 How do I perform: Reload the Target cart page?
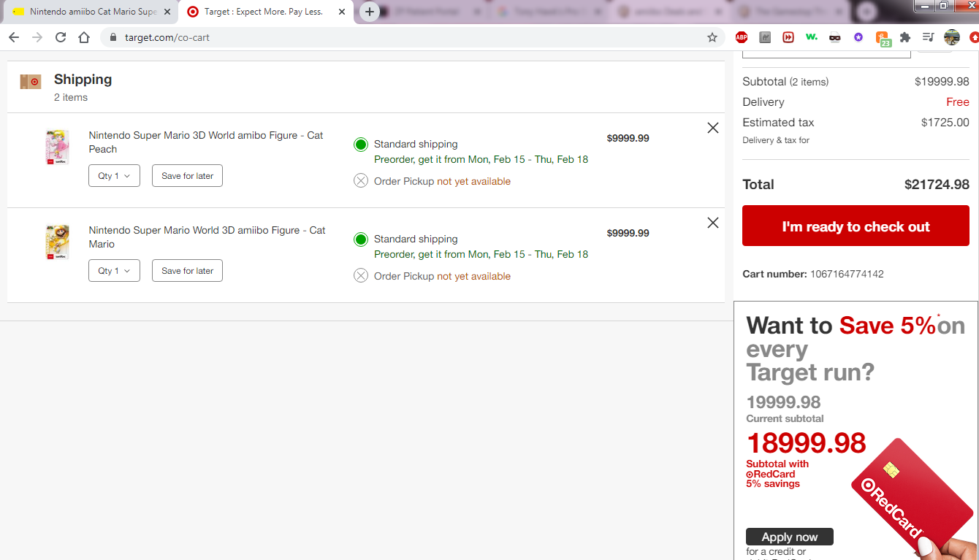pyautogui.click(x=61, y=37)
